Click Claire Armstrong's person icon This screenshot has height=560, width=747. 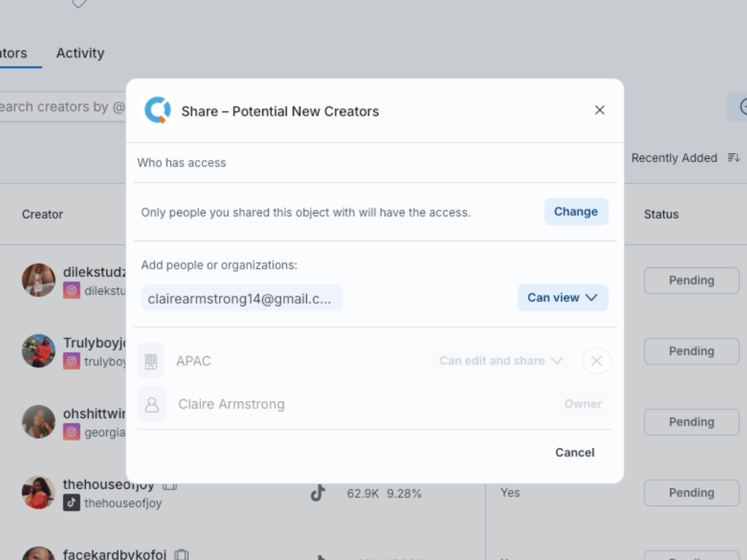(x=152, y=404)
